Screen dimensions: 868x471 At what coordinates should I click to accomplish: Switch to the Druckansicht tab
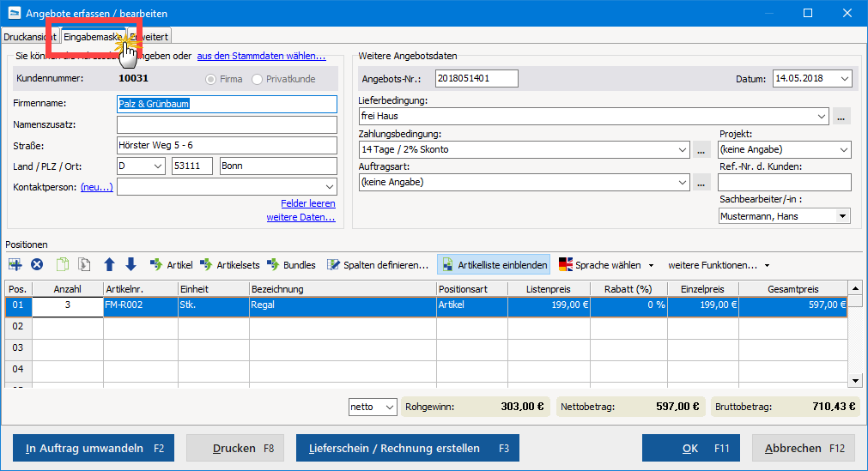tap(30, 37)
